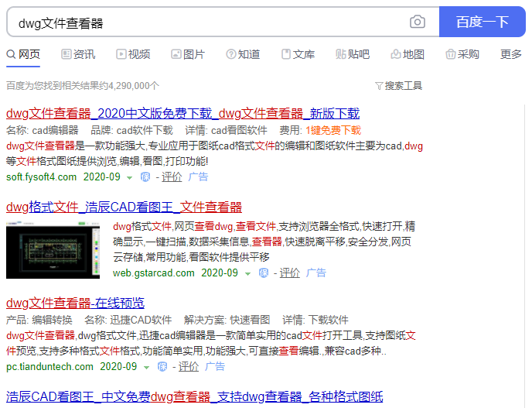This screenshot has height=408, width=532.
Task: Go to the 地图 tab
Action: click(408, 54)
